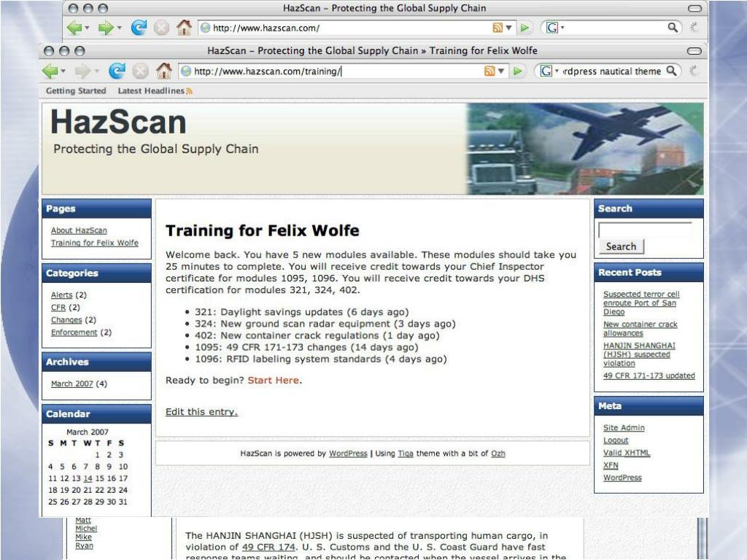Go Home in rear HazScan window
Screen dimensions: 747x560
(x=184, y=28)
